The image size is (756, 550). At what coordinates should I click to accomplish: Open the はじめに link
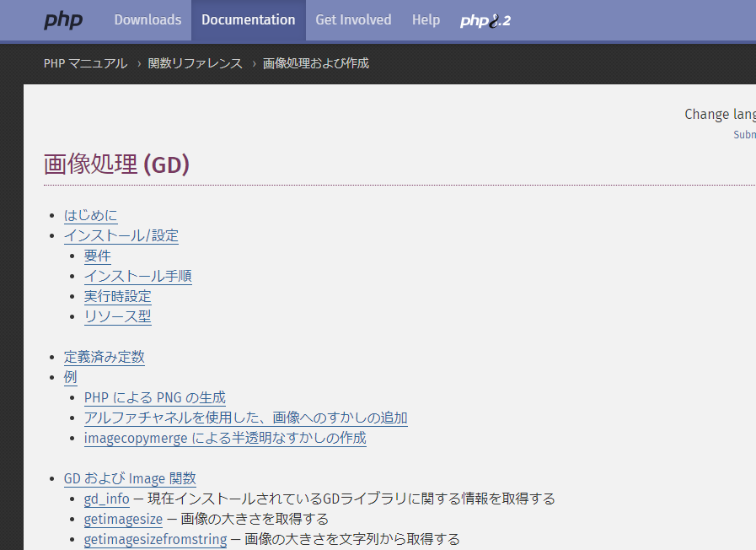[91, 215]
